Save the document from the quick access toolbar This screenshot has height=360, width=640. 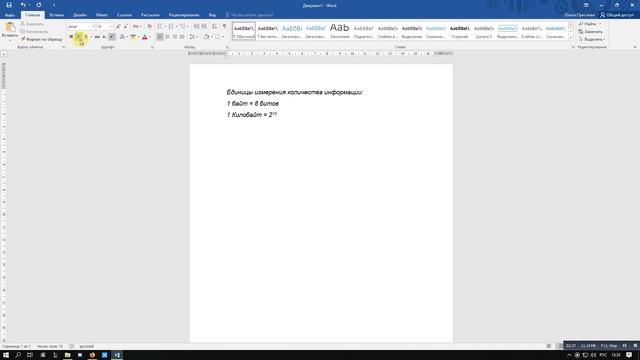pos(9,5)
